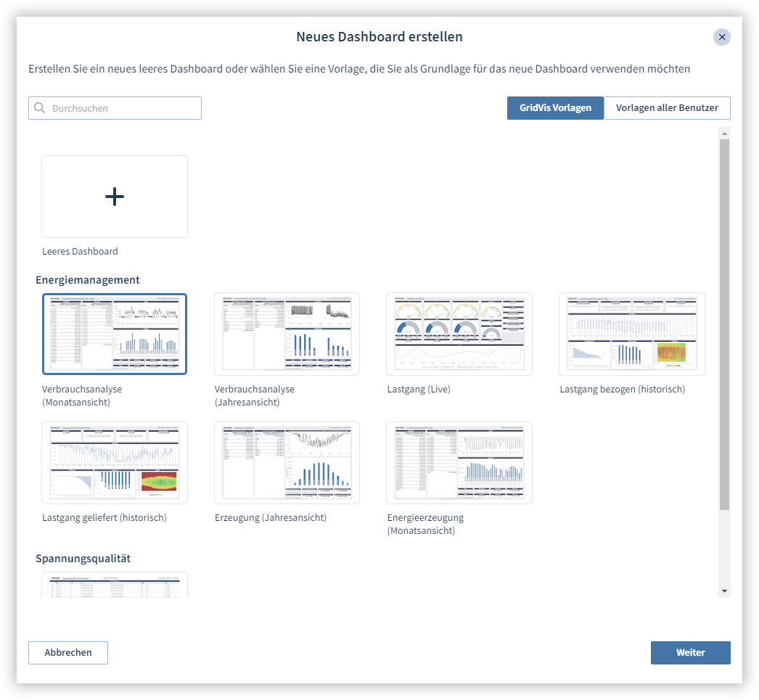Viewport: 759px width, 700px height.
Task: Select the Erzeugung Jahresansicht template
Action: pyautogui.click(x=287, y=462)
